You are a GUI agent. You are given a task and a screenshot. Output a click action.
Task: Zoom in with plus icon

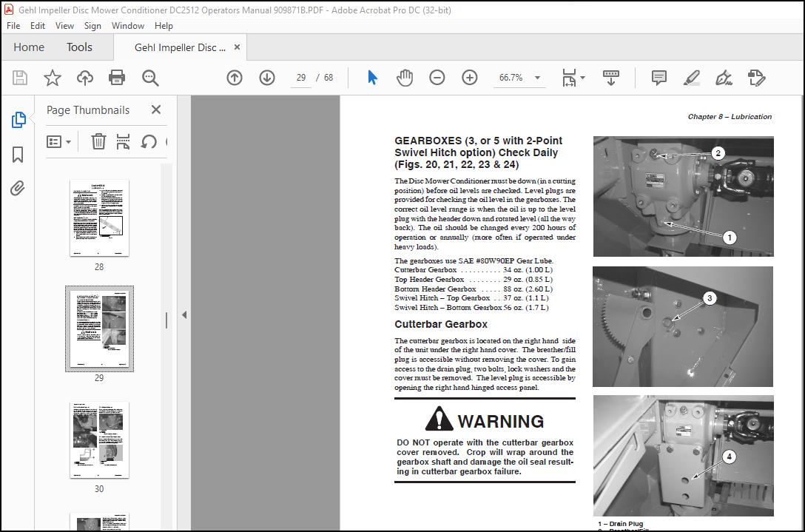(x=469, y=78)
